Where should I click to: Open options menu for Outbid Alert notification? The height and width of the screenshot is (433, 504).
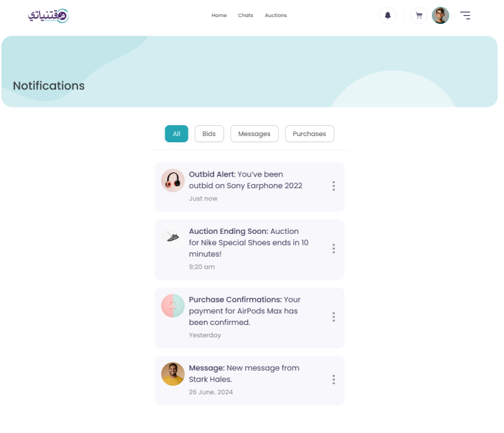[333, 186]
